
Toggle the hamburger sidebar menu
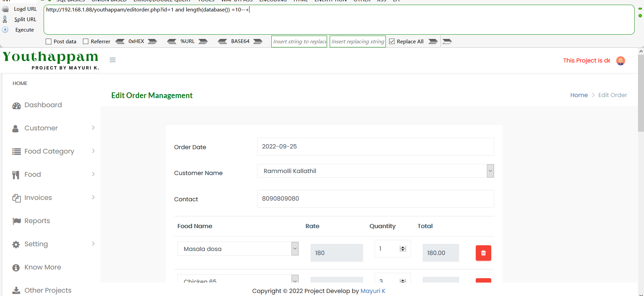112,60
